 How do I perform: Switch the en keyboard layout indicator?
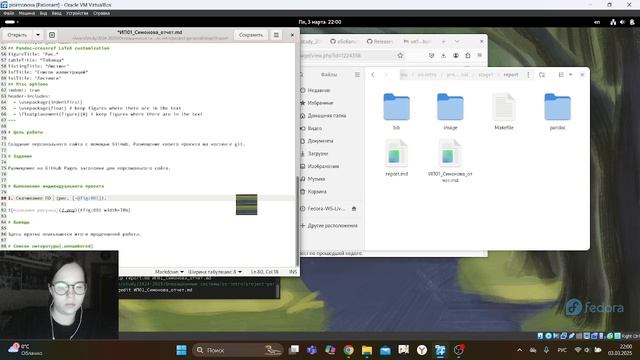point(597,22)
